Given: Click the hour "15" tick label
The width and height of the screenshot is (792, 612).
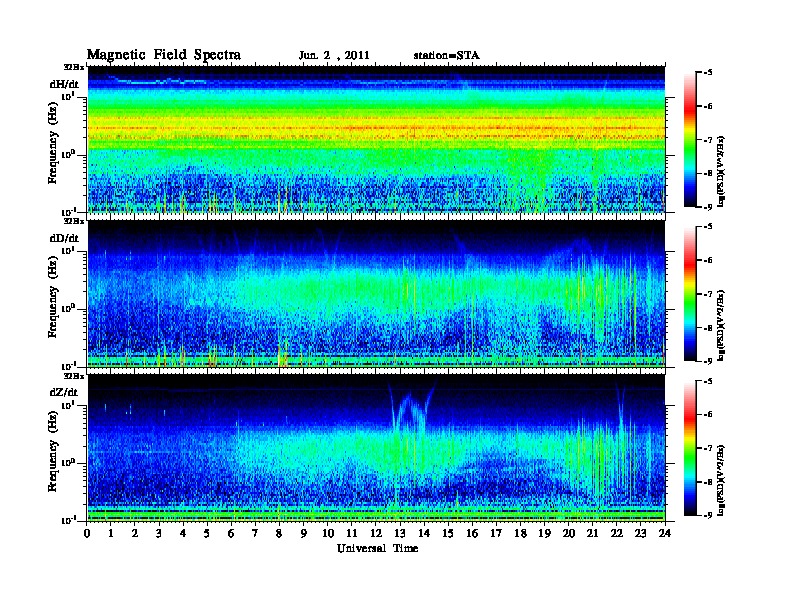Looking at the screenshot, I should click(x=448, y=534).
